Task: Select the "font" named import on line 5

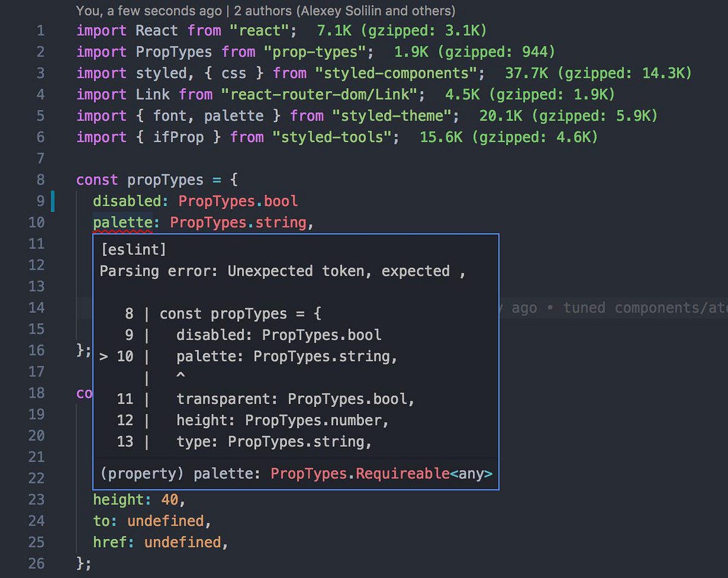Action: (170, 115)
